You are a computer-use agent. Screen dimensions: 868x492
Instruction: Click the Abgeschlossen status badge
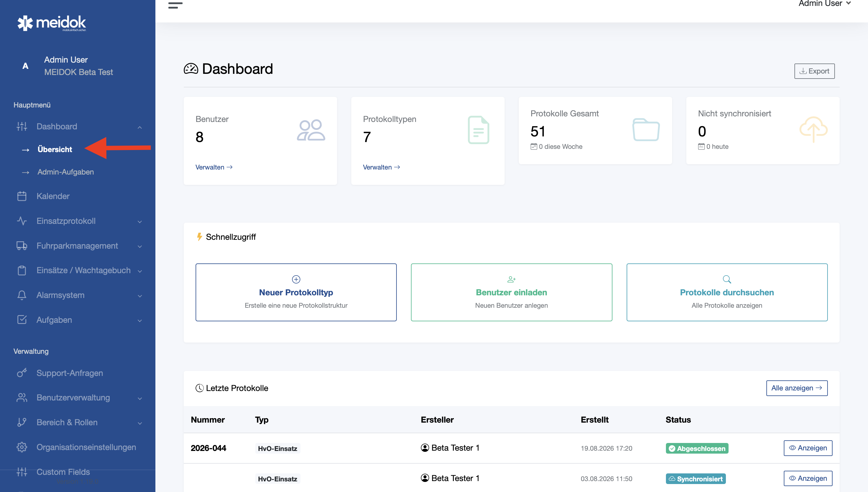(x=697, y=448)
